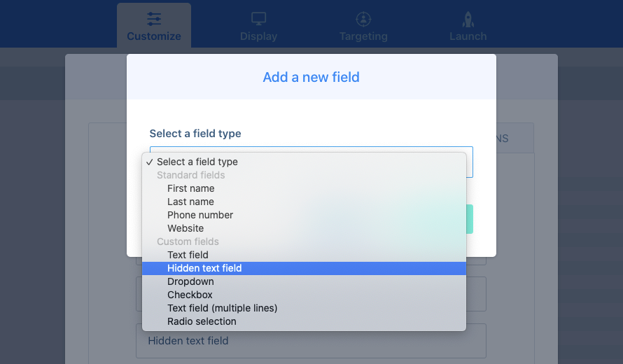Click the Display monitor icon
The width and height of the screenshot is (623, 364).
coord(259,19)
